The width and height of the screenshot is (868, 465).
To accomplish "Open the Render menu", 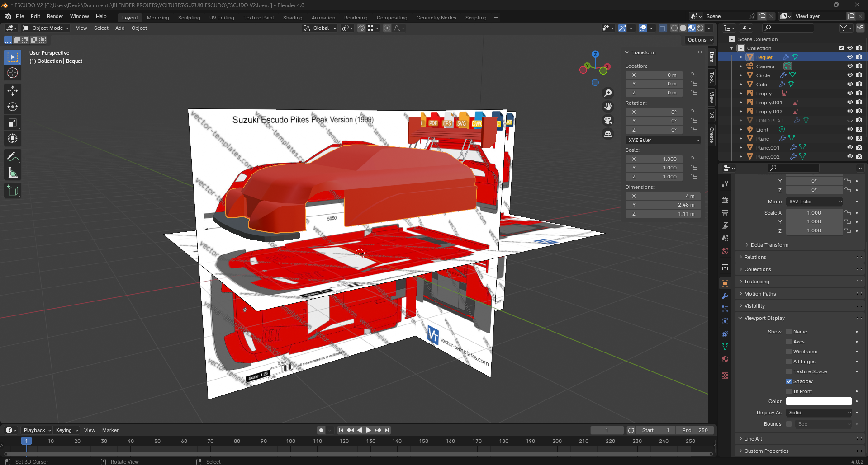I will [55, 16].
